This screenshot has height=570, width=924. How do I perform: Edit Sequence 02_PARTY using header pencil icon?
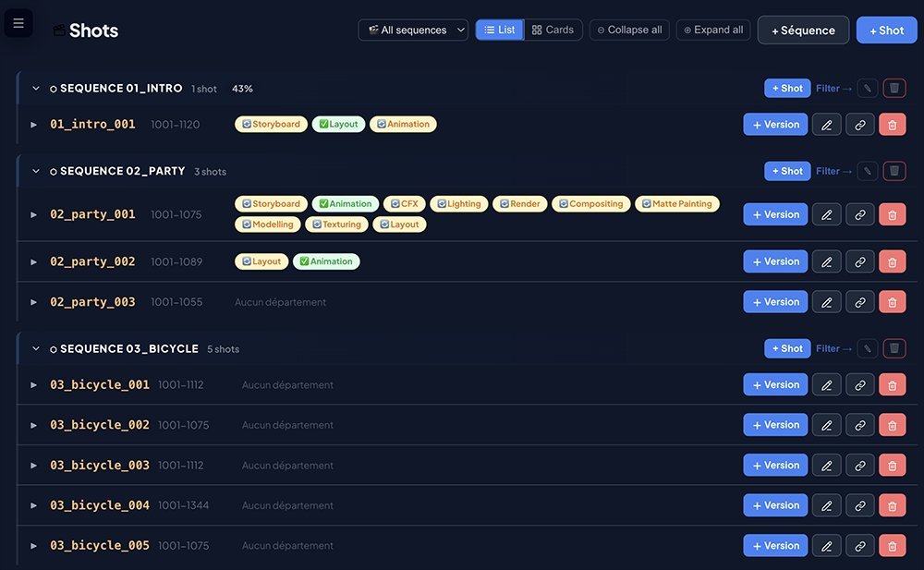[867, 171]
